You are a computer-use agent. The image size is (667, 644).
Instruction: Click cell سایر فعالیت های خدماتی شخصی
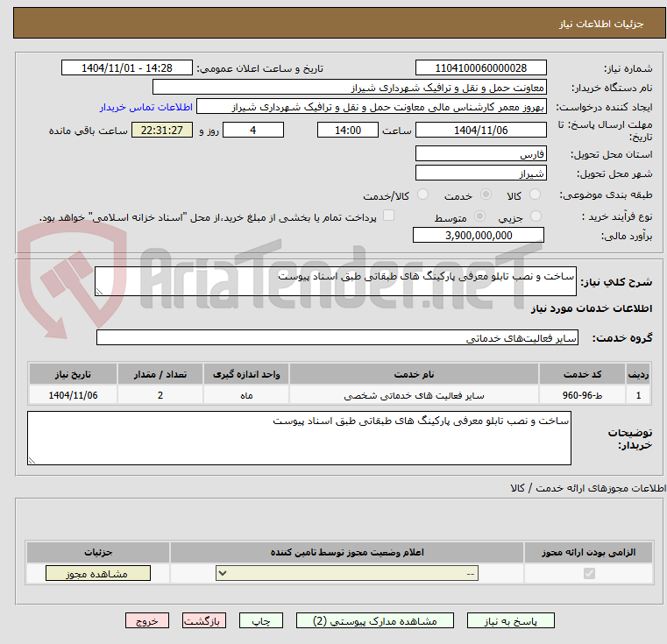pos(414,395)
